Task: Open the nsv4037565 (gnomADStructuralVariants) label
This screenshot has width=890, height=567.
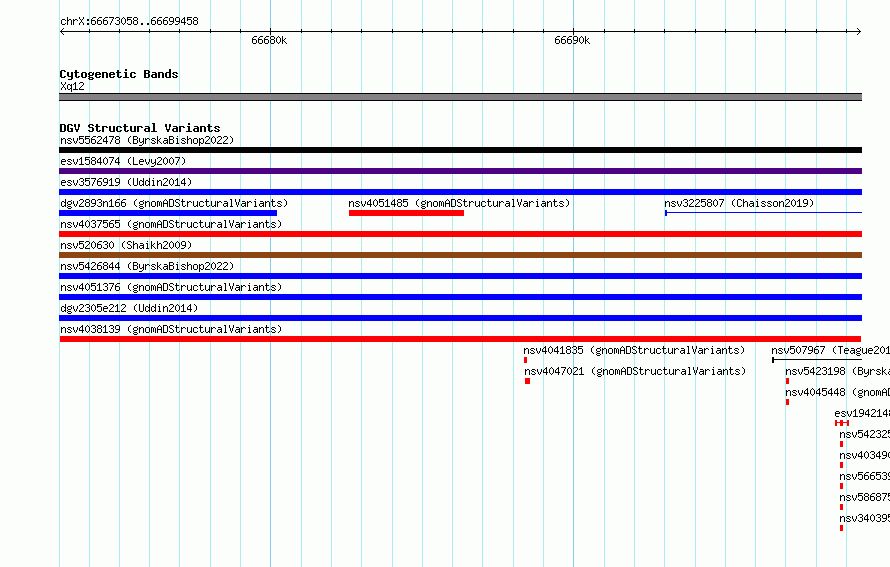Action: [171, 224]
